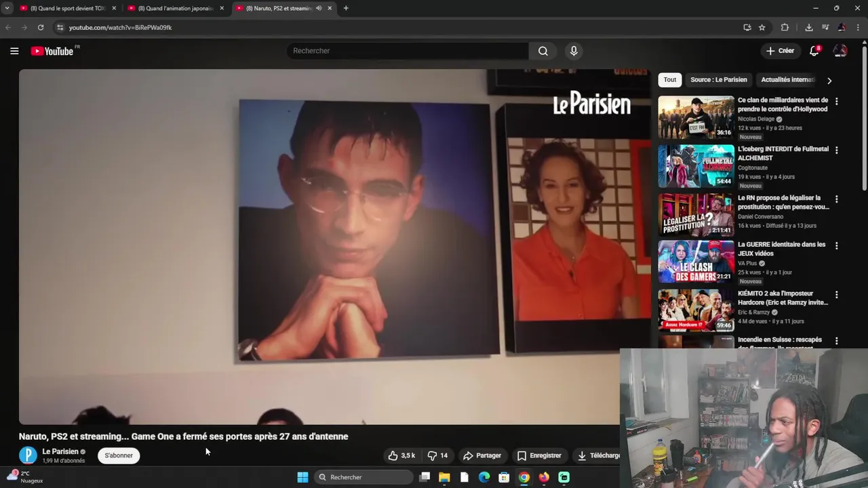Click the Fullmetal Alchemist thumbnail 54:44
The height and width of the screenshot is (488, 868).
click(696, 166)
